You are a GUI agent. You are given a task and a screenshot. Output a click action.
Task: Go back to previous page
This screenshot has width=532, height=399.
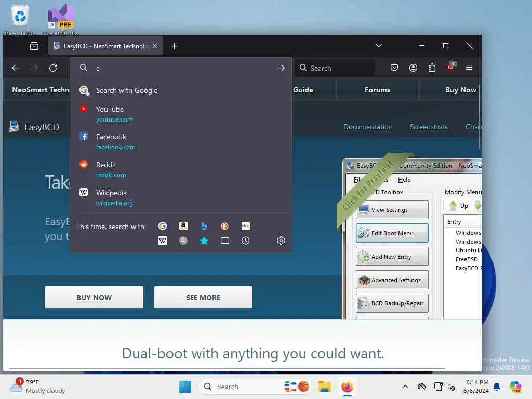[x=16, y=68]
